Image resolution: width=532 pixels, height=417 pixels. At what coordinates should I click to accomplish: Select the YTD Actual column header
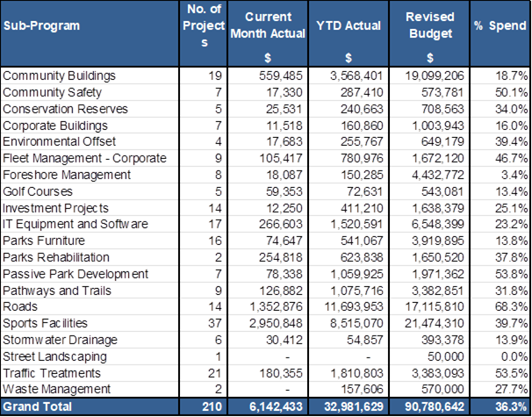pyautogui.click(x=350, y=25)
